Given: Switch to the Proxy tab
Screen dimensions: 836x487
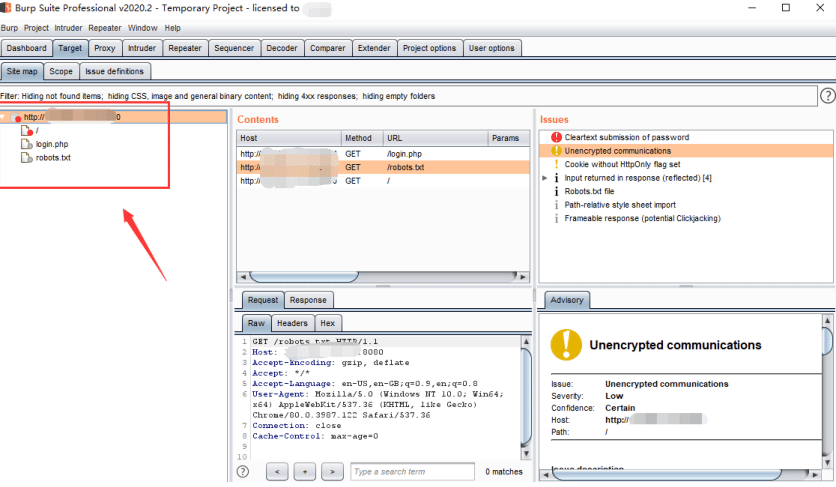Looking at the screenshot, I should coord(104,48).
